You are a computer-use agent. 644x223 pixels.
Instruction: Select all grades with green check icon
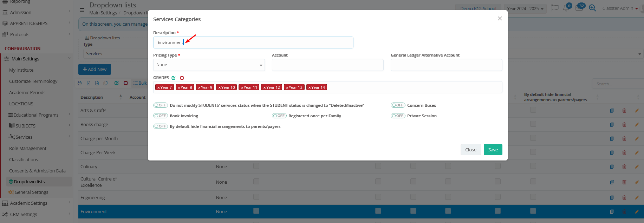pos(174,78)
